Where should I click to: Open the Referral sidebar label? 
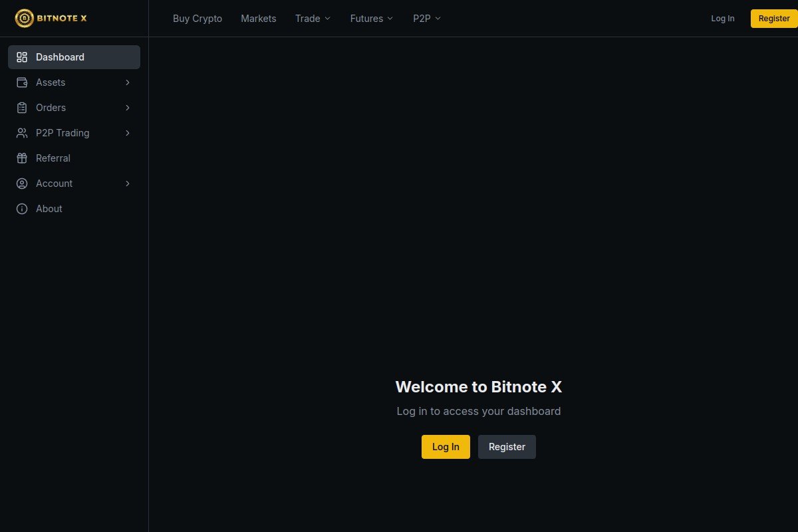pos(53,158)
